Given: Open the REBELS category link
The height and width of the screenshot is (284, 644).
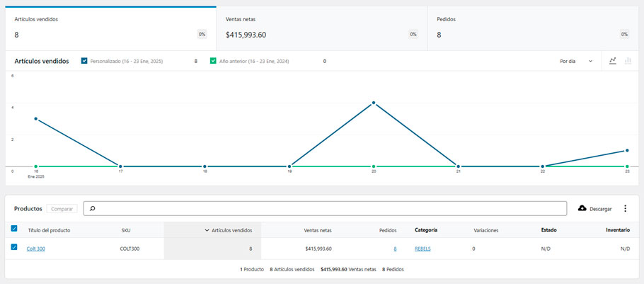Looking at the screenshot, I should 422,249.
